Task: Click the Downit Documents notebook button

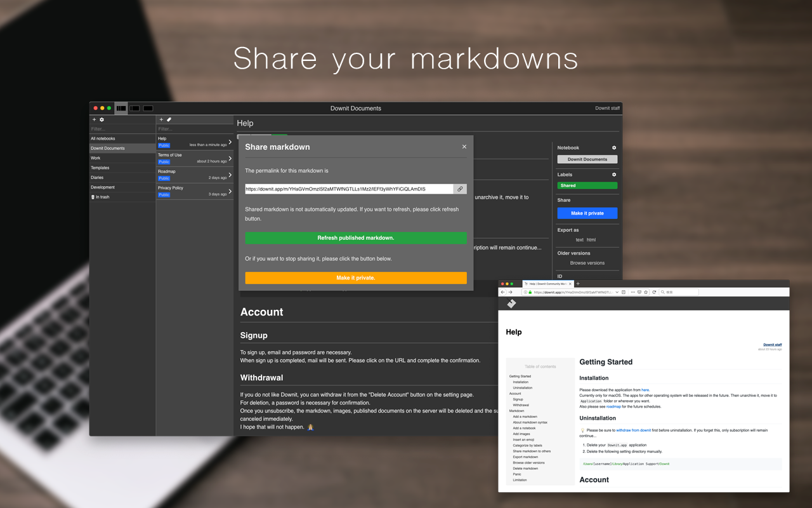Action: pos(587,159)
